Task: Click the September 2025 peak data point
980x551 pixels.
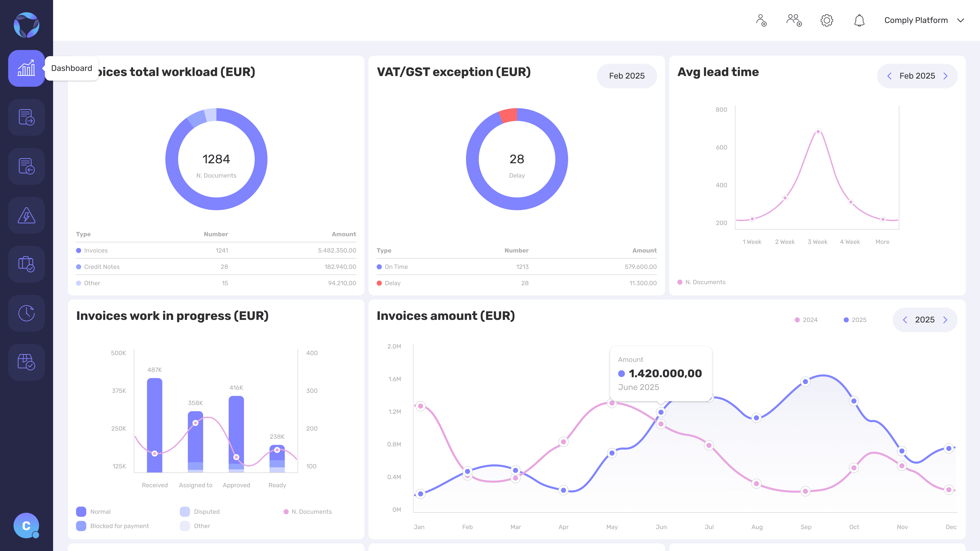Action: click(x=805, y=381)
